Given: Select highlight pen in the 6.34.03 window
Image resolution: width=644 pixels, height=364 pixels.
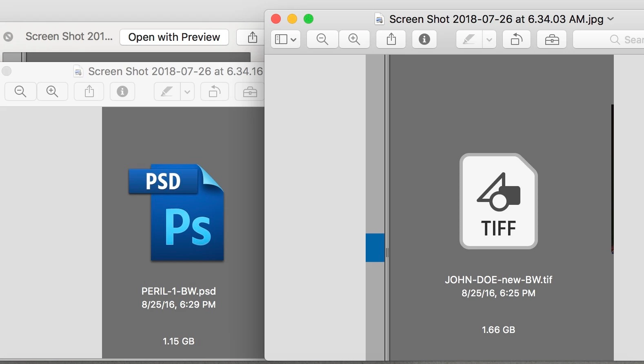Looking at the screenshot, I should click(x=469, y=40).
